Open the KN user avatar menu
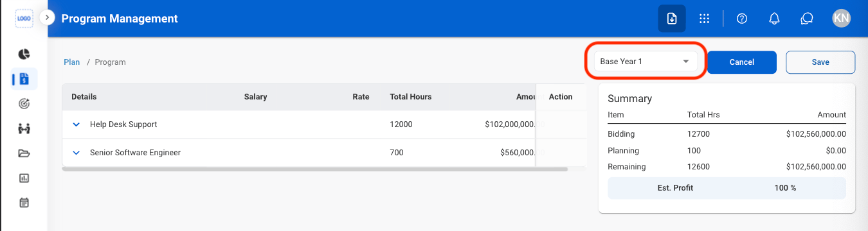The width and height of the screenshot is (868, 231). pos(841,19)
